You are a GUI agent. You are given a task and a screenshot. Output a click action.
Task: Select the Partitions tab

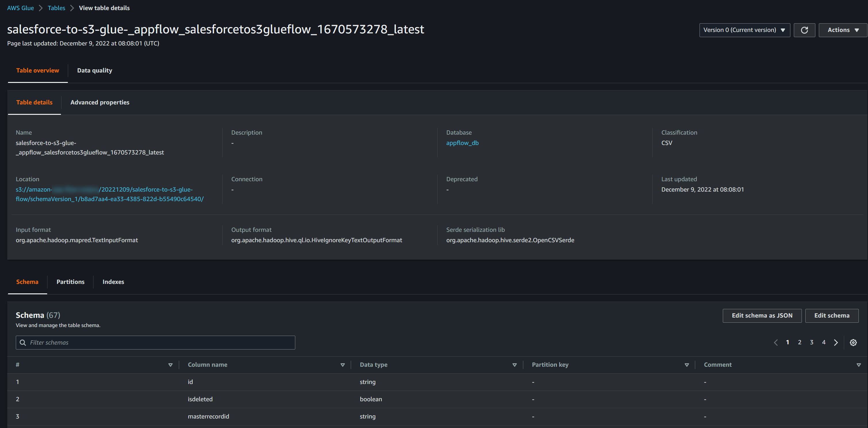pos(70,282)
